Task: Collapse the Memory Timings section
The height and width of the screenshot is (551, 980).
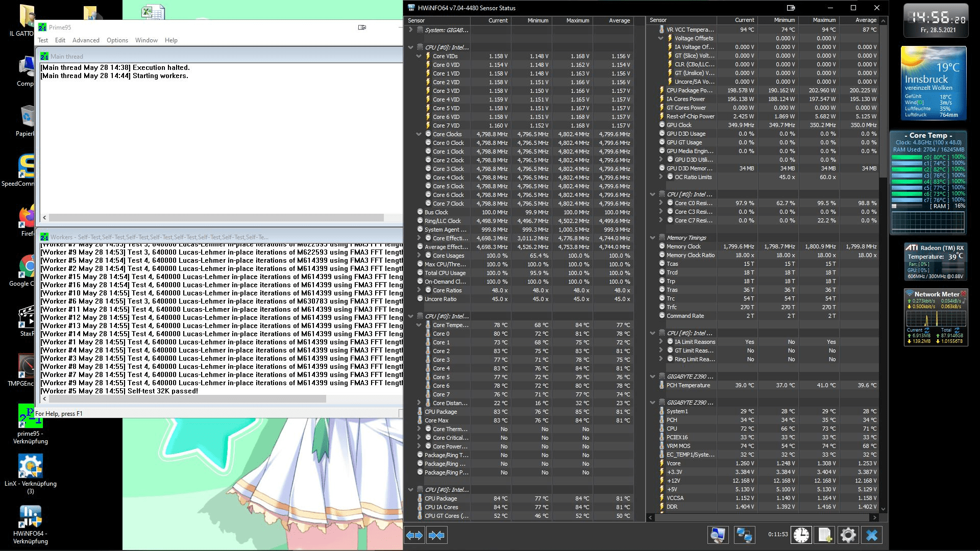Action: point(652,238)
